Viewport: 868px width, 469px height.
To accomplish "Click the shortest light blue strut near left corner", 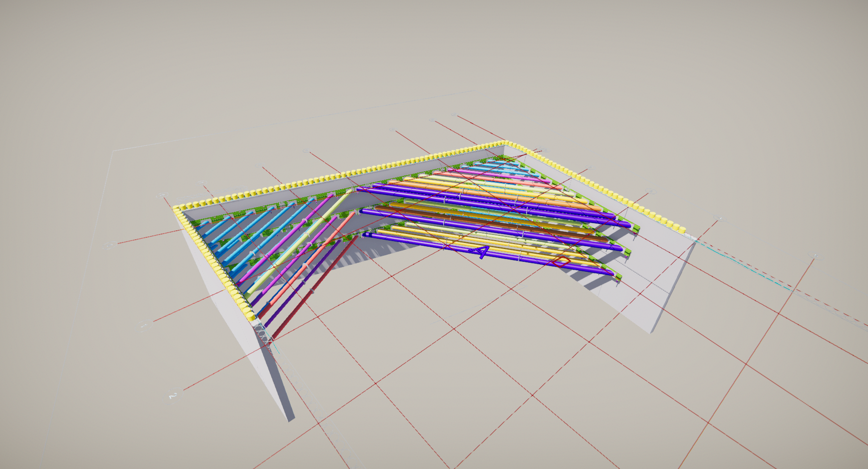I will [205, 225].
